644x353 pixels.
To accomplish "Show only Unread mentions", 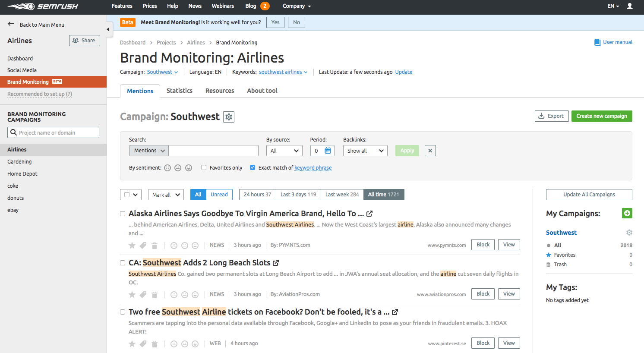I will pyautogui.click(x=219, y=195).
